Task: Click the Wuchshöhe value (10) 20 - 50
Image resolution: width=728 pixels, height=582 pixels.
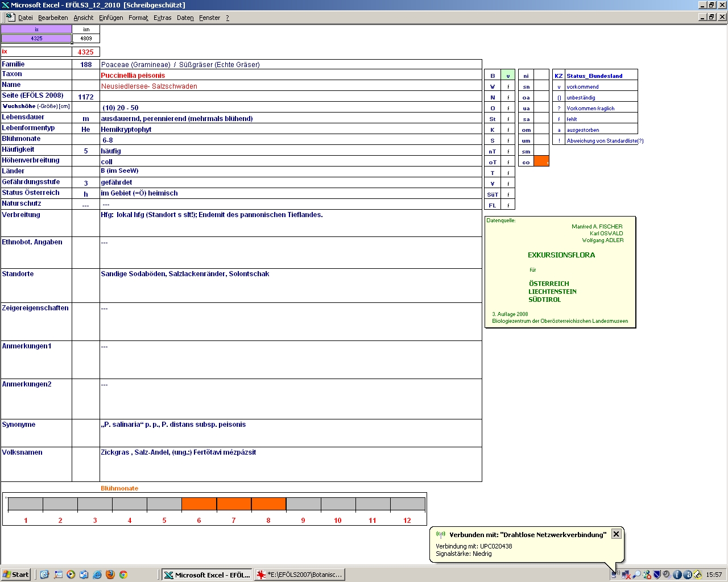Action: point(121,108)
